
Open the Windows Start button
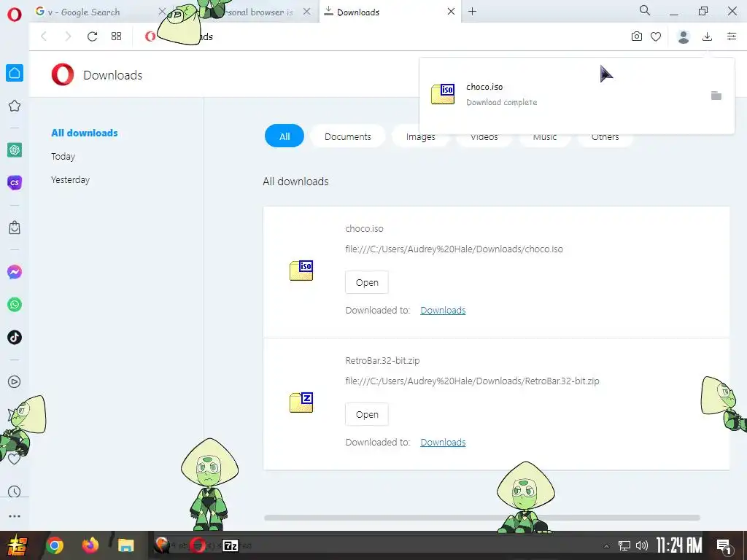tap(17, 545)
